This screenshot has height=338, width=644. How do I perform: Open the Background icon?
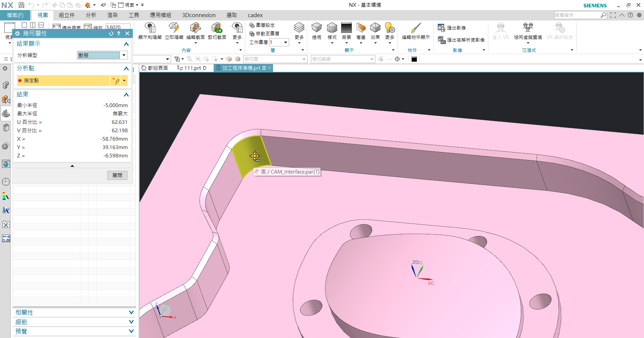pyautogui.click(x=346, y=28)
